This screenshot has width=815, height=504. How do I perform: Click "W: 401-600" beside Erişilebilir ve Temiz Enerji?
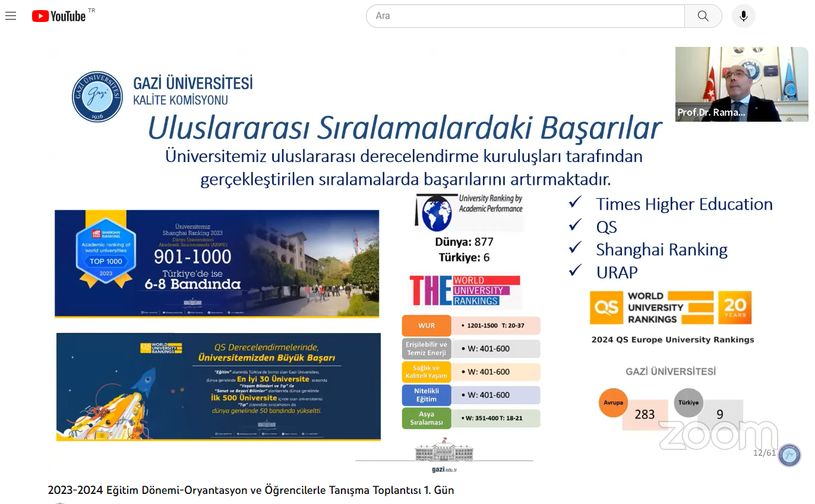[488, 348]
